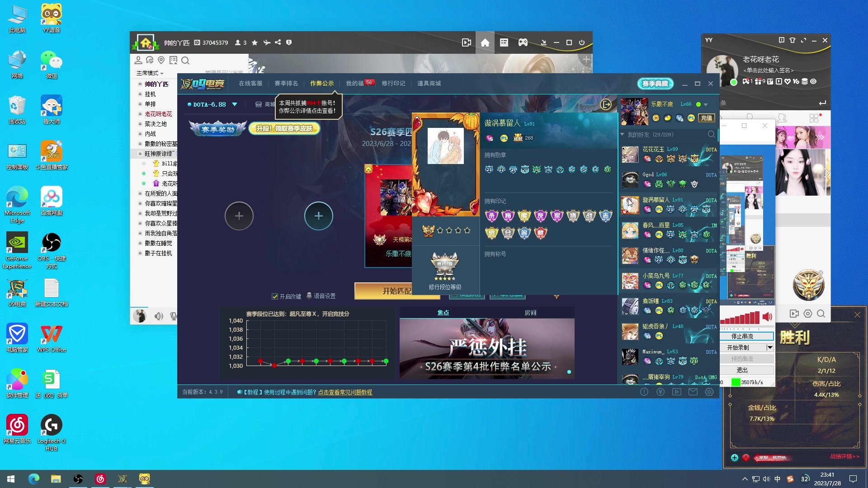Open the 作弊公示 tab
The image size is (868, 488).
[322, 84]
